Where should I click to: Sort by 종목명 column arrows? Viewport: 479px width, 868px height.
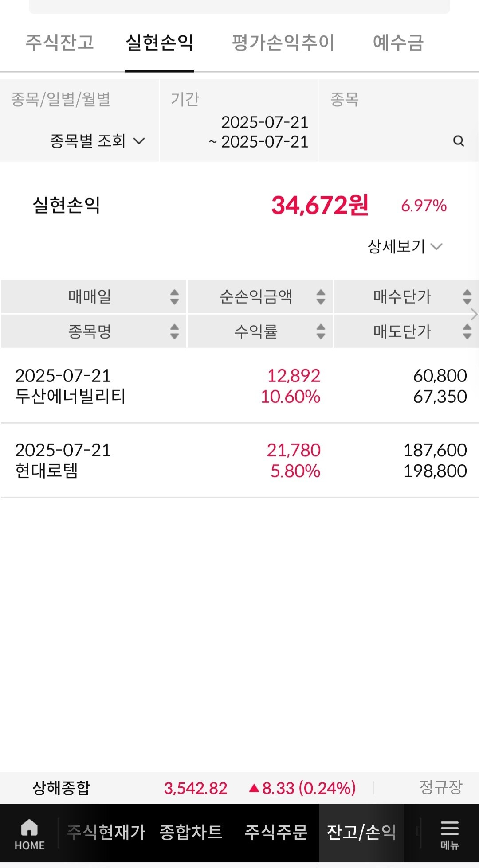point(174,331)
